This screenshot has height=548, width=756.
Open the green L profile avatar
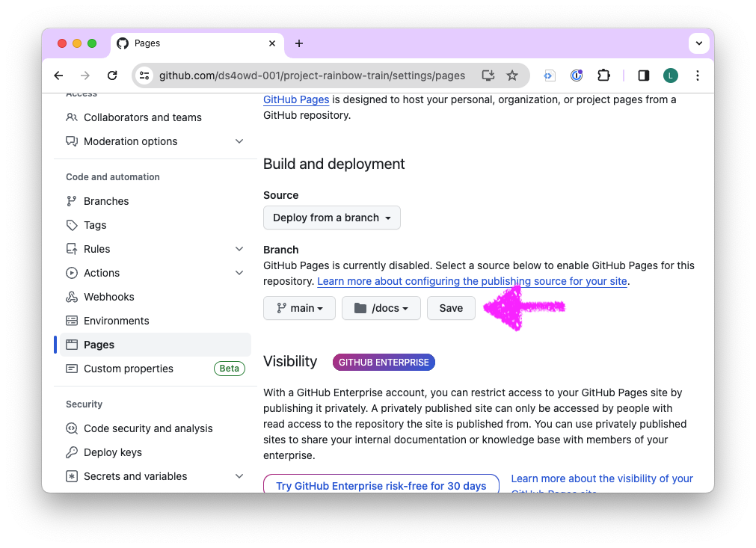click(x=670, y=76)
